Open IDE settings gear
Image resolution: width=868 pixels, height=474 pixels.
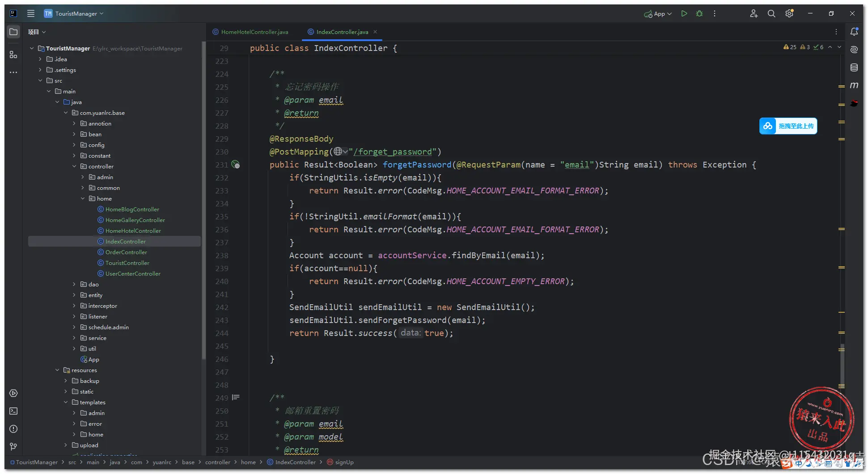(x=789, y=13)
